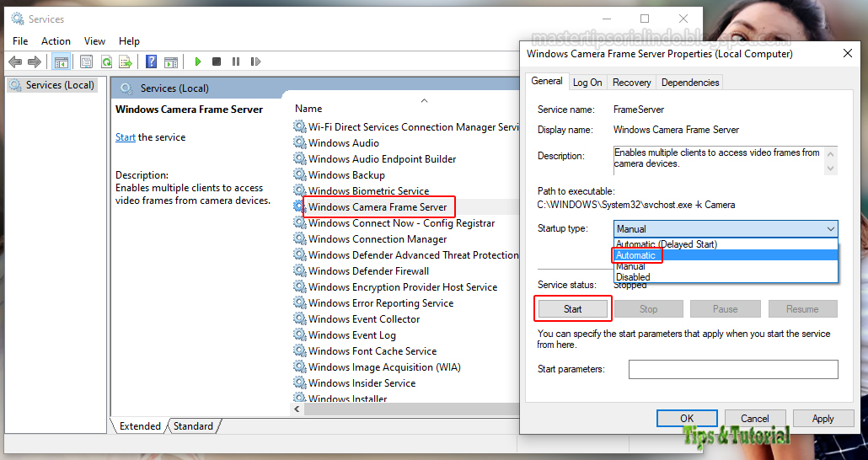868x460 pixels.
Task: Open the Action menu
Action: (56, 41)
